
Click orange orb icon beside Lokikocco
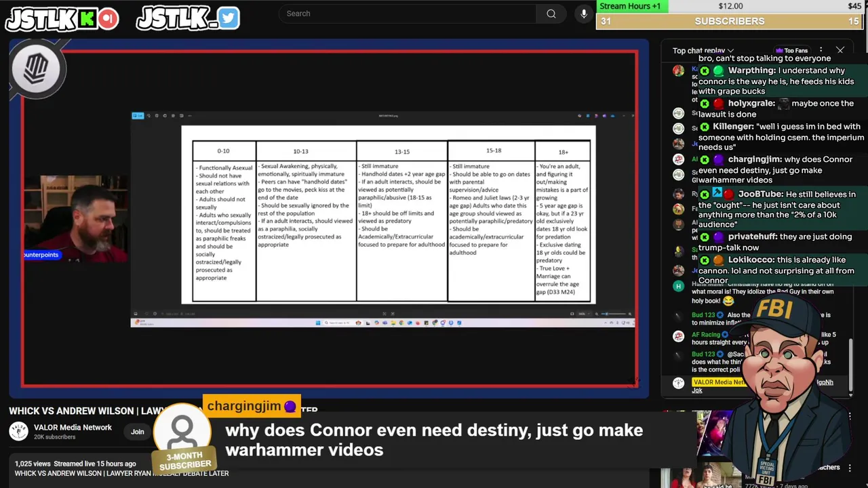(x=718, y=260)
